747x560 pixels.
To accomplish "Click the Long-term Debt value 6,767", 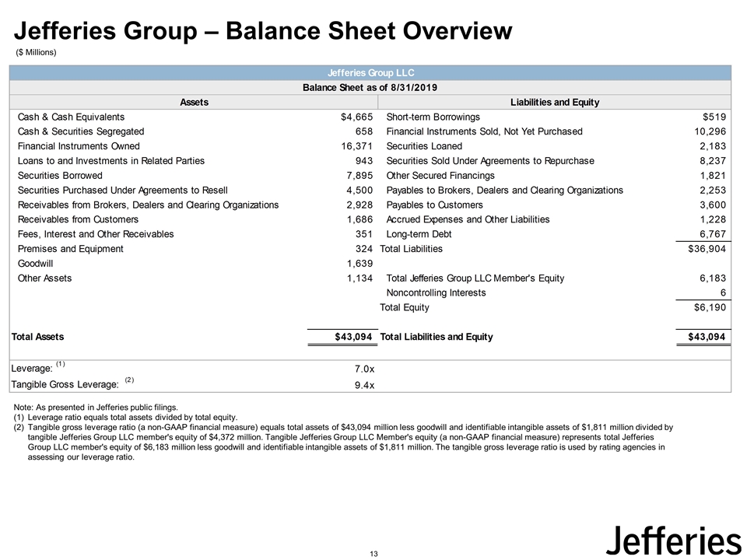I will pos(710,234).
